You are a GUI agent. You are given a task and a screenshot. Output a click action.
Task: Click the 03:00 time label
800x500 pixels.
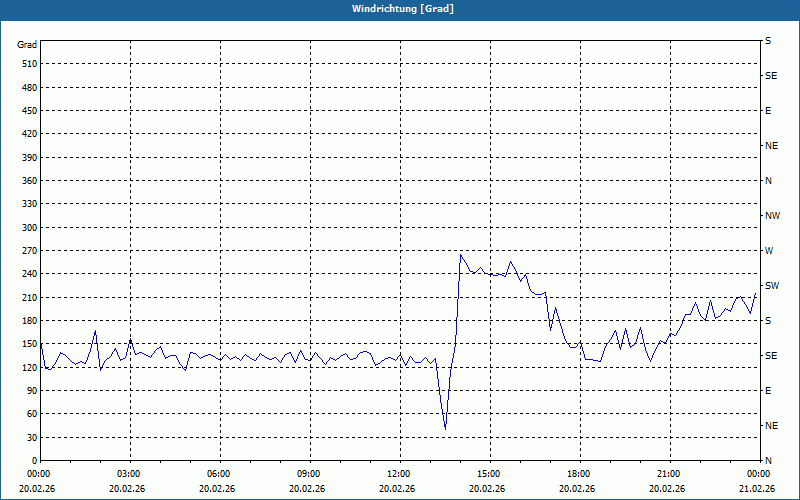pos(130,474)
